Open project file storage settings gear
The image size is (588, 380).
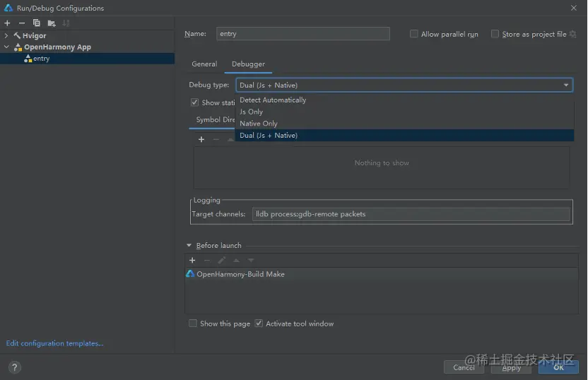click(572, 34)
